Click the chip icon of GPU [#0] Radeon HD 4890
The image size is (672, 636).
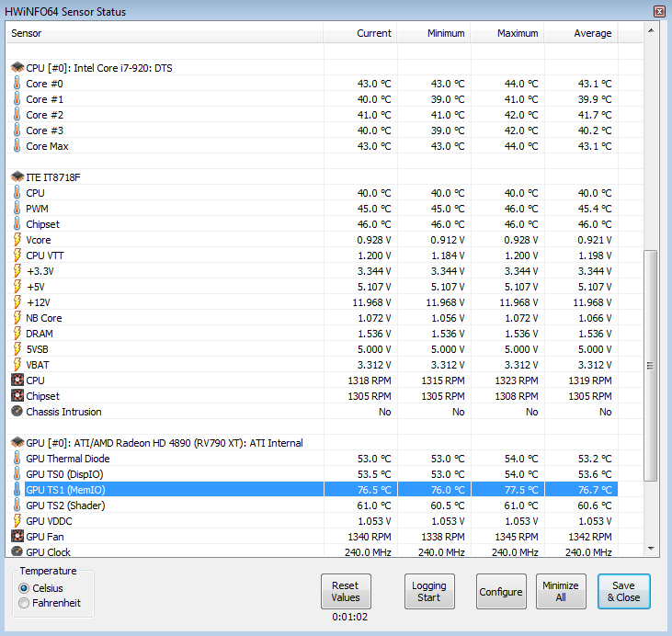point(17,442)
